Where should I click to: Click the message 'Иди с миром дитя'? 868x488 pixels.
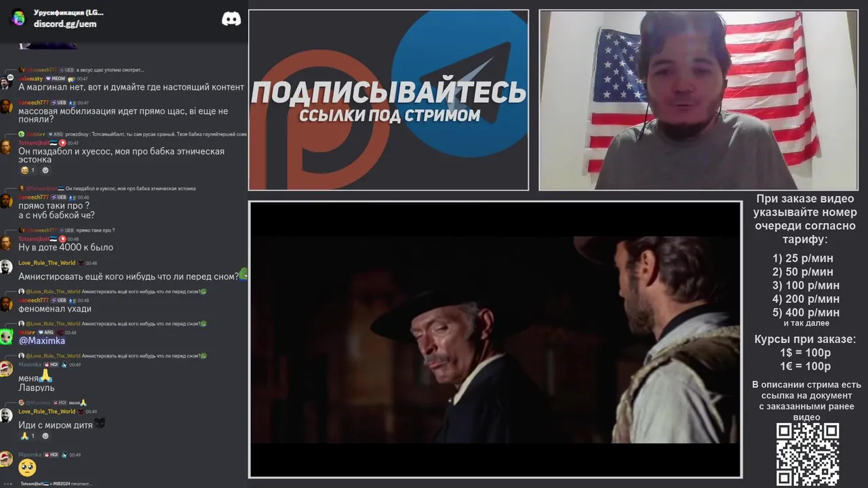point(56,425)
